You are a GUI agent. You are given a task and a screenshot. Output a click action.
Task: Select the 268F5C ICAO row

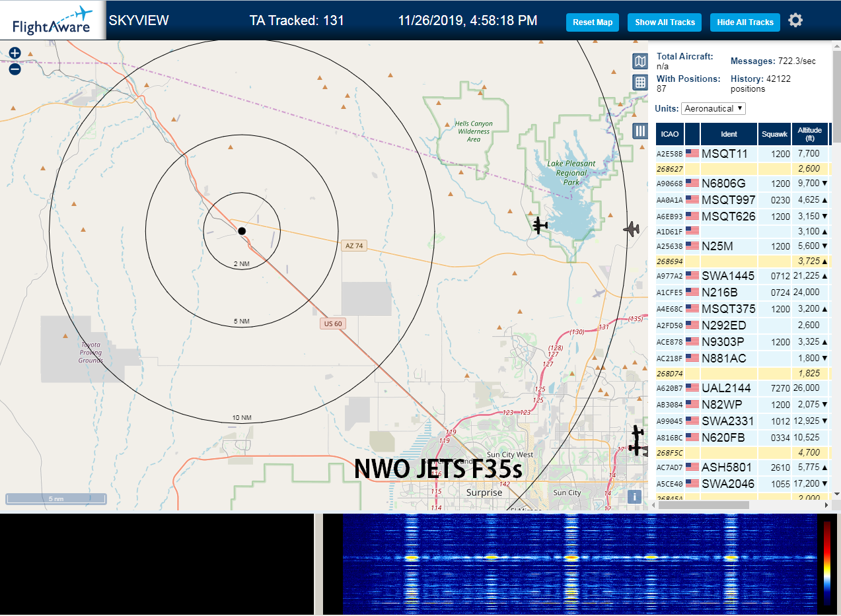click(x=743, y=452)
